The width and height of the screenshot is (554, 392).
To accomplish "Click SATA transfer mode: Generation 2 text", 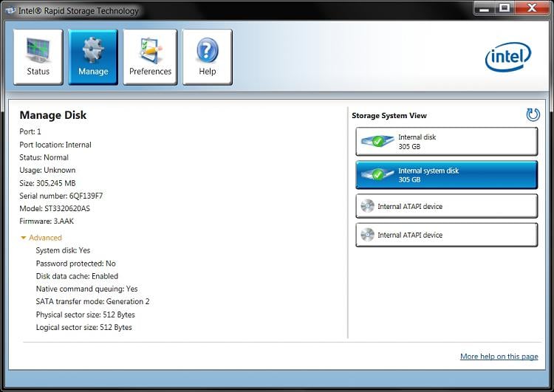I will tap(92, 302).
